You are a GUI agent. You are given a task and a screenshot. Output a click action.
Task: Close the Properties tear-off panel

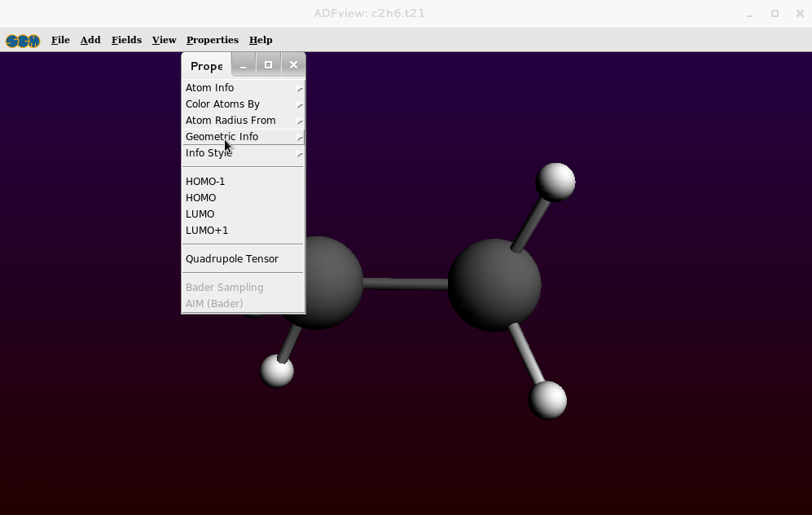point(293,65)
